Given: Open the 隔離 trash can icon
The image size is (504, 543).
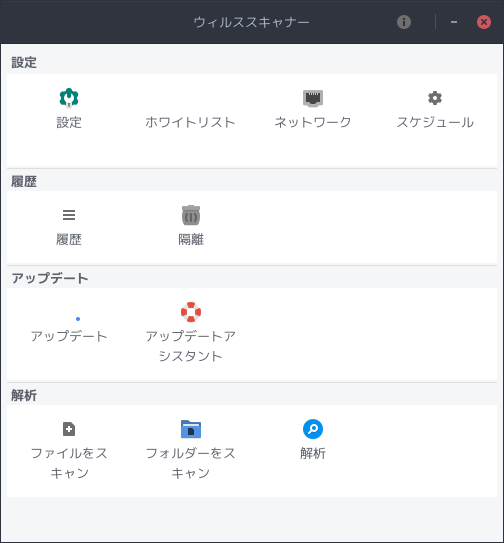Looking at the screenshot, I should (191, 215).
